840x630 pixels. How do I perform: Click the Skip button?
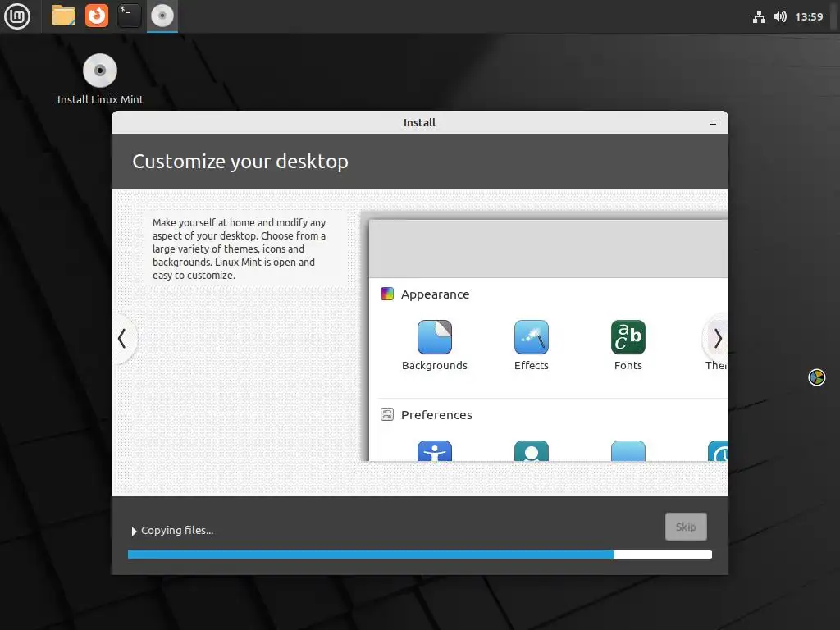(x=686, y=527)
